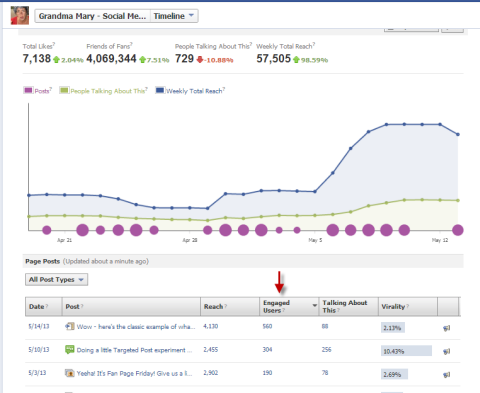The width and height of the screenshot is (480, 393).
Task: Click the green up arrow beside 4,069,344
Action: coord(143,60)
